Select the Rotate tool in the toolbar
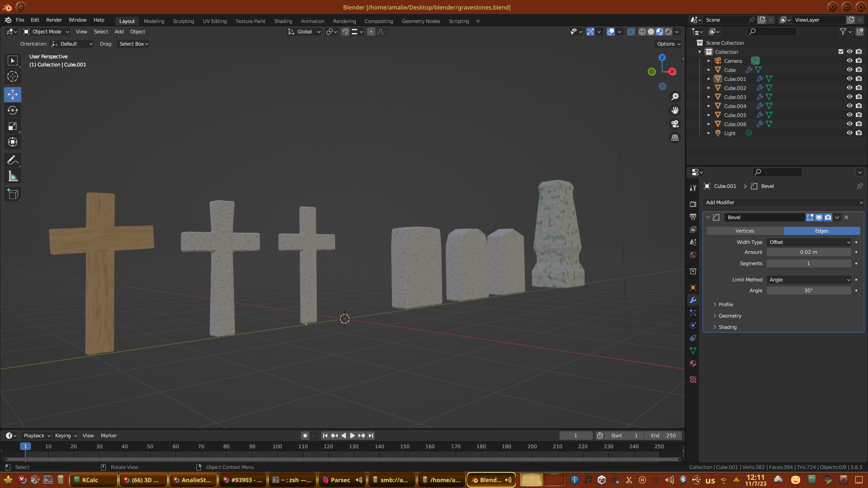This screenshot has height=488, width=868. [13, 111]
